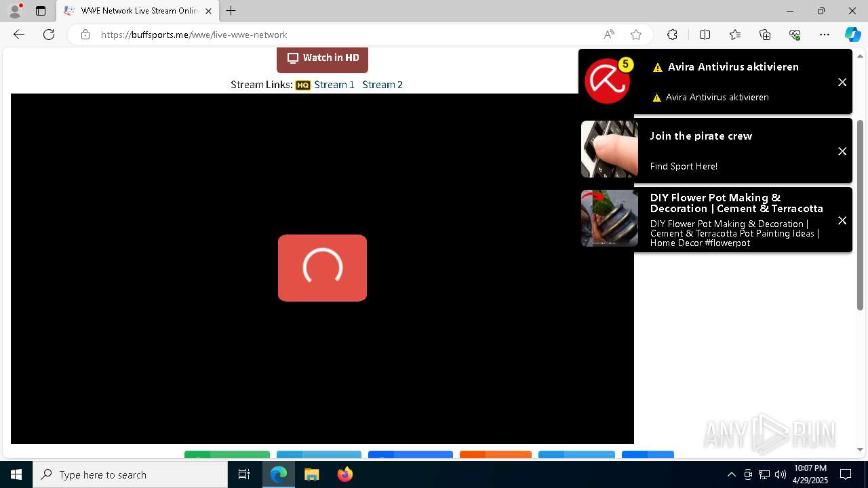
Task: Open File Explorer from taskbar
Action: (x=311, y=474)
